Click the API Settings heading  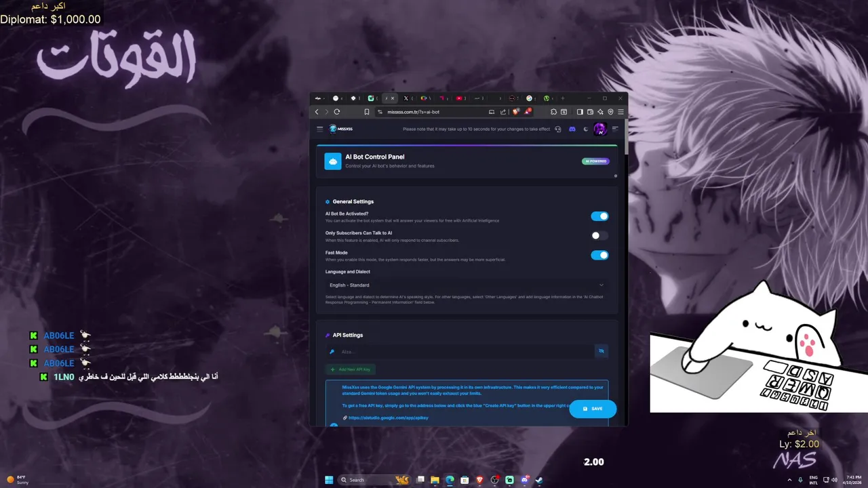pos(348,335)
